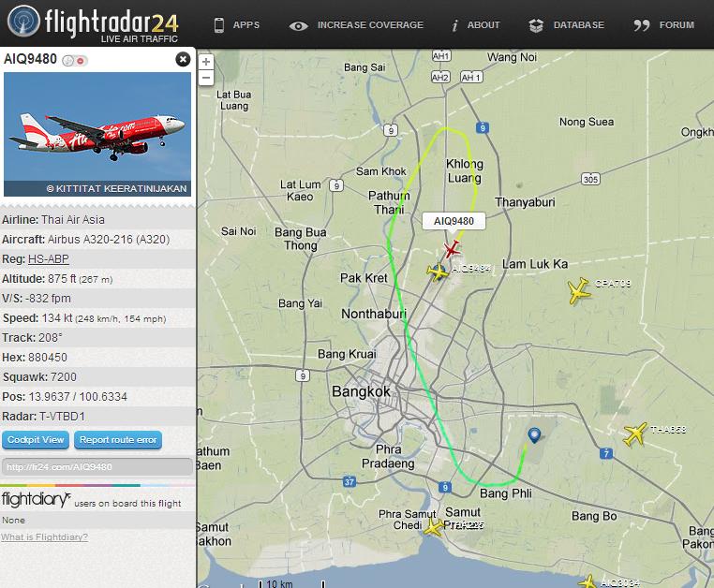Image resolution: width=714 pixels, height=588 pixels.
Task: Open the Apps menu
Action: click(237, 25)
